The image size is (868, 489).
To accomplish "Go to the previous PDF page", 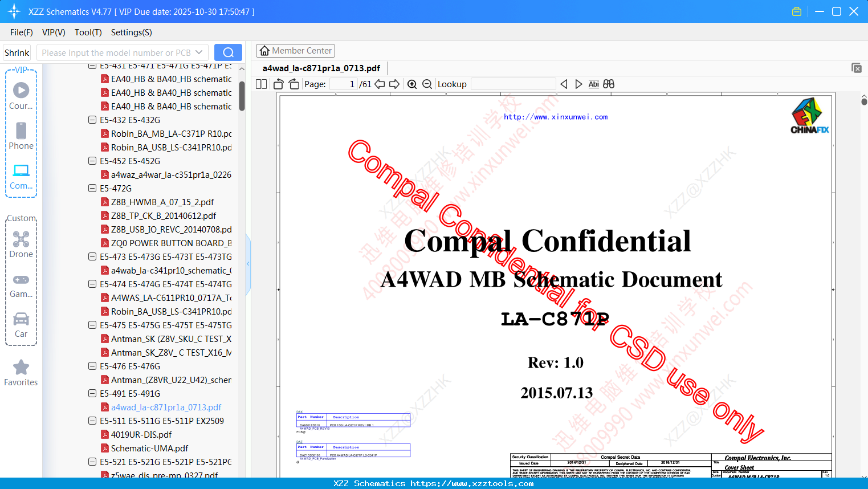I will tap(380, 84).
